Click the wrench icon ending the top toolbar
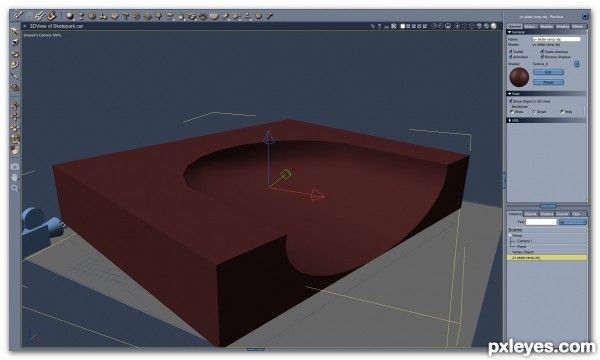Viewport: 600px width, 360px height. click(x=269, y=16)
